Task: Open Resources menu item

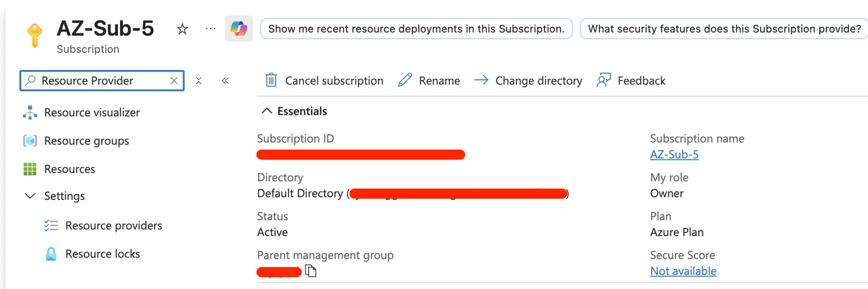Action: tap(69, 169)
